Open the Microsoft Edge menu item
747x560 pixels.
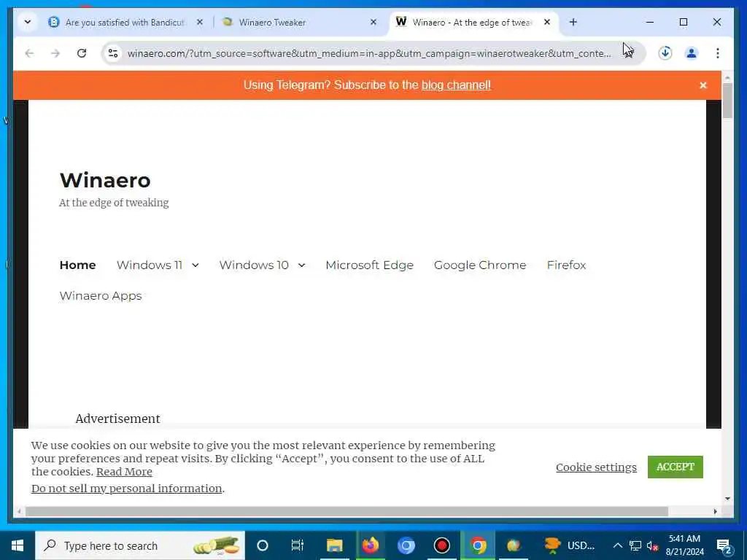click(x=369, y=265)
